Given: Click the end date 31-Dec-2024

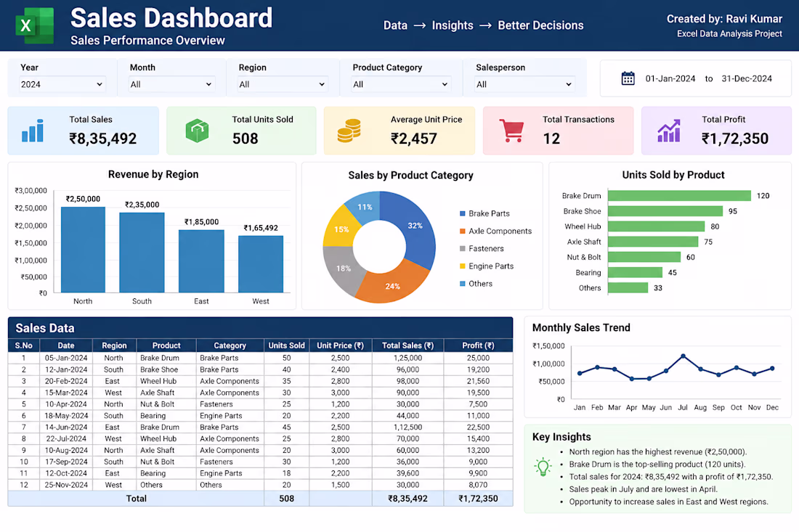Looking at the screenshot, I should click(x=747, y=78).
